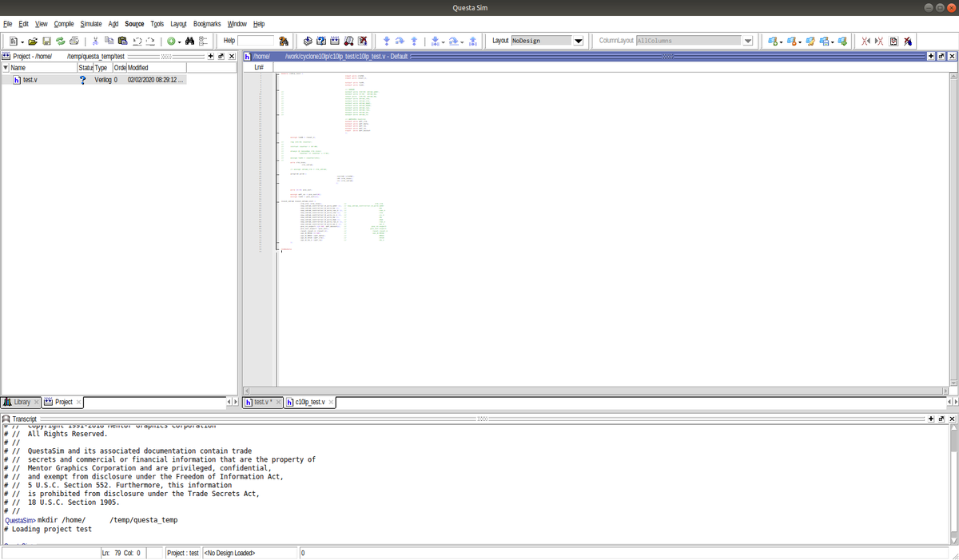Image resolution: width=959 pixels, height=560 pixels.
Task: Click the Collapse all list icon
Action: [203, 41]
